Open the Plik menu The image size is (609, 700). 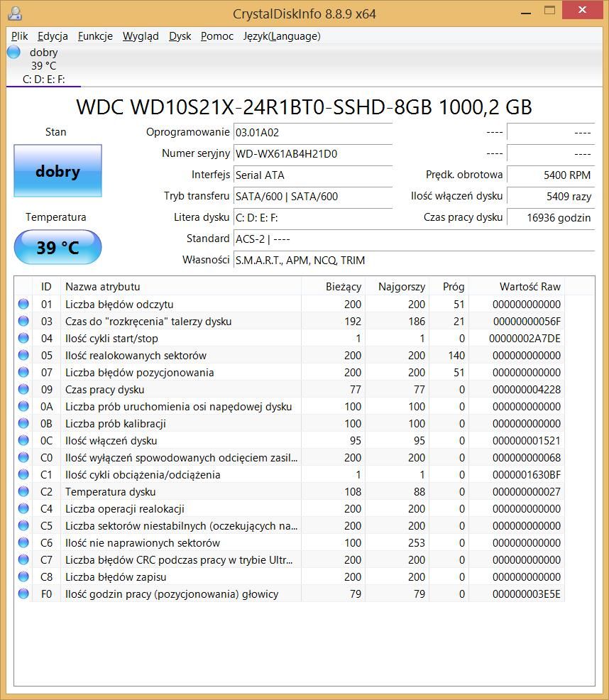tap(19, 36)
